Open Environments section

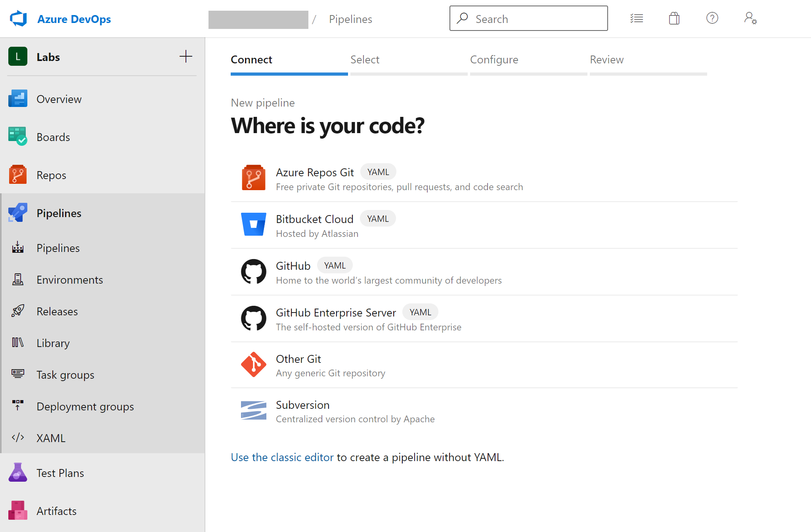[x=69, y=280]
